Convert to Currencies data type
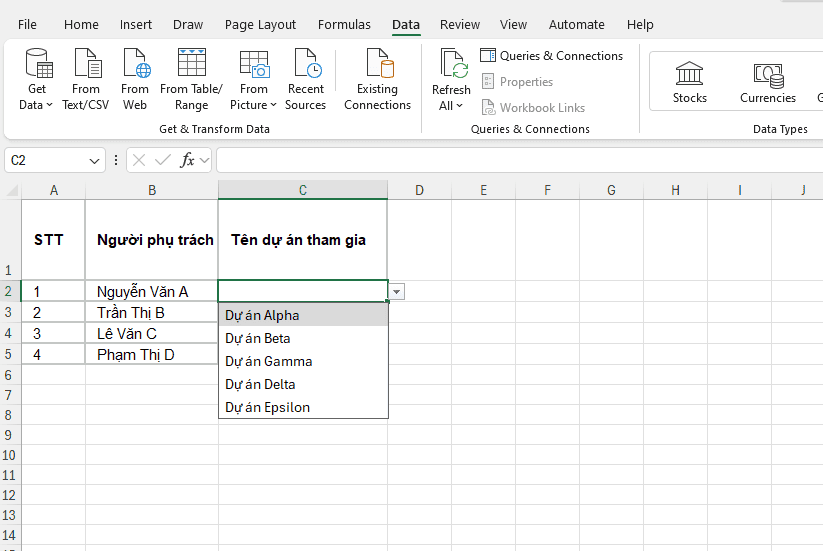This screenshot has height=551, width=823. (768, 82)
